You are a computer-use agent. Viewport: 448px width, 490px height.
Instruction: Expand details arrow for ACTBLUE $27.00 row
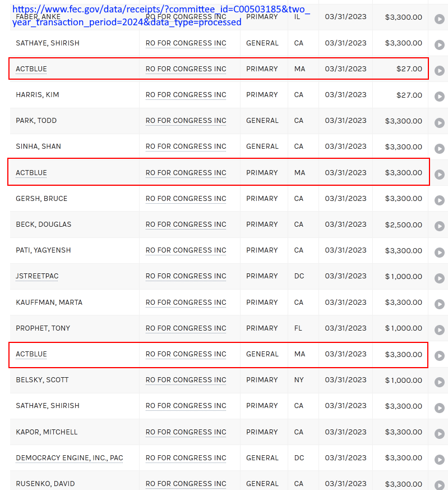[439, 71]
